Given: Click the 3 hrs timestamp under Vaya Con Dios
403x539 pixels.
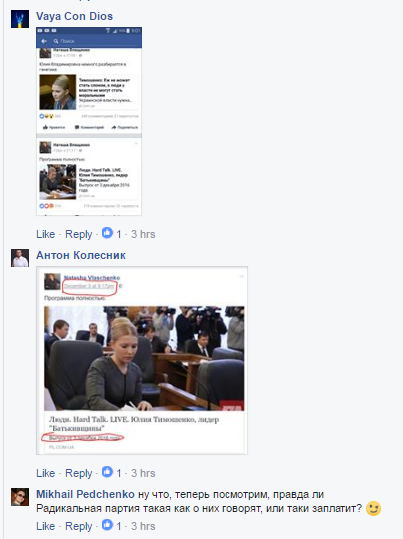Looking at the screenshot, I should [x=143, y=234].
